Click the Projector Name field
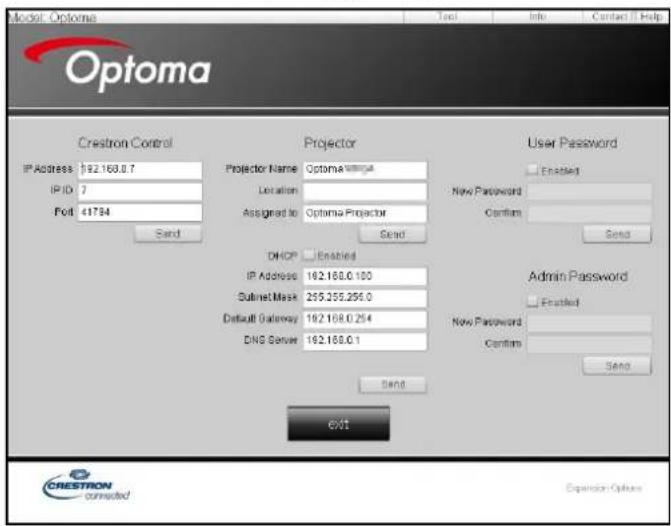 [x=365, y=170]
